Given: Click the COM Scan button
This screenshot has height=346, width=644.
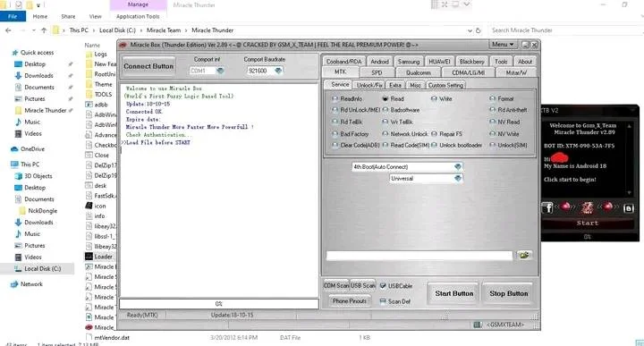Looking at the screenshot, I should pyautogui.click(x=336, y=286).
